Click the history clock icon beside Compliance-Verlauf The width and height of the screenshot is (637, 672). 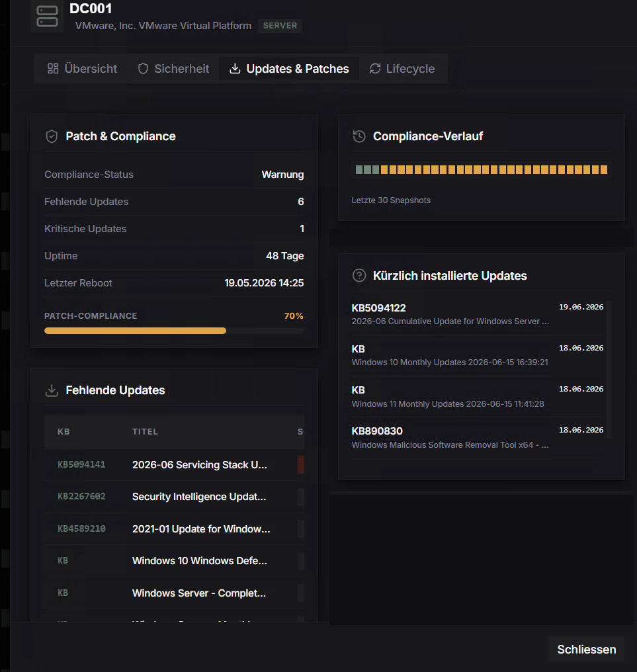[x=359, y=136]
